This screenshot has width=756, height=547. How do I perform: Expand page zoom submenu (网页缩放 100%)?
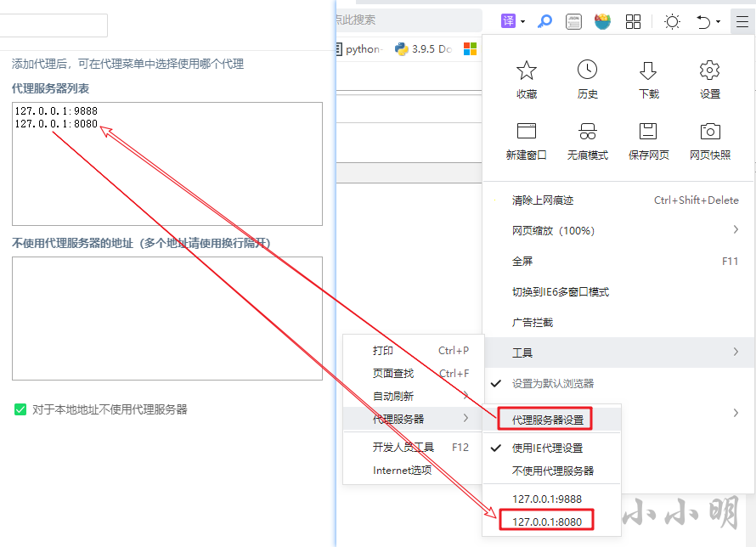[x=618, y=230]
